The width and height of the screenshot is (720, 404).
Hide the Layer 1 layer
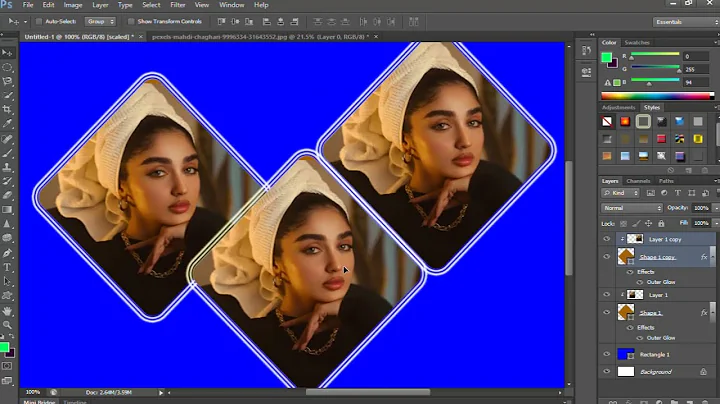[x=607, y=295]
